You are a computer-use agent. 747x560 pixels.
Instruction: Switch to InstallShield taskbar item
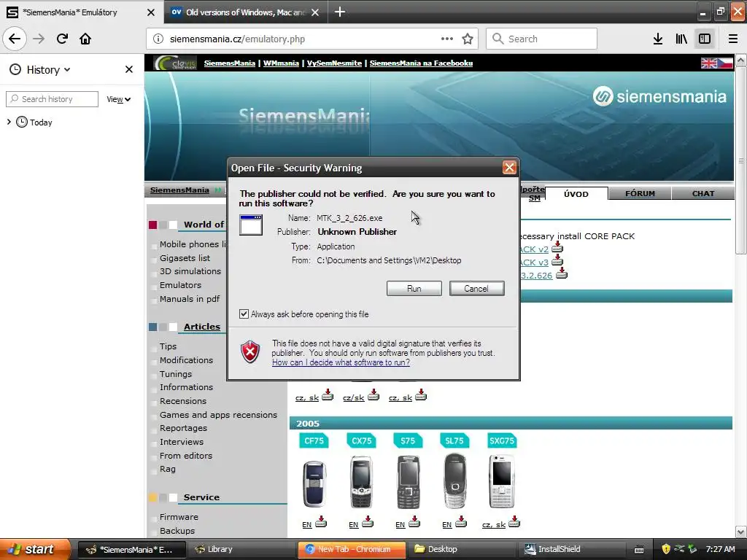[x=570, y=549]
